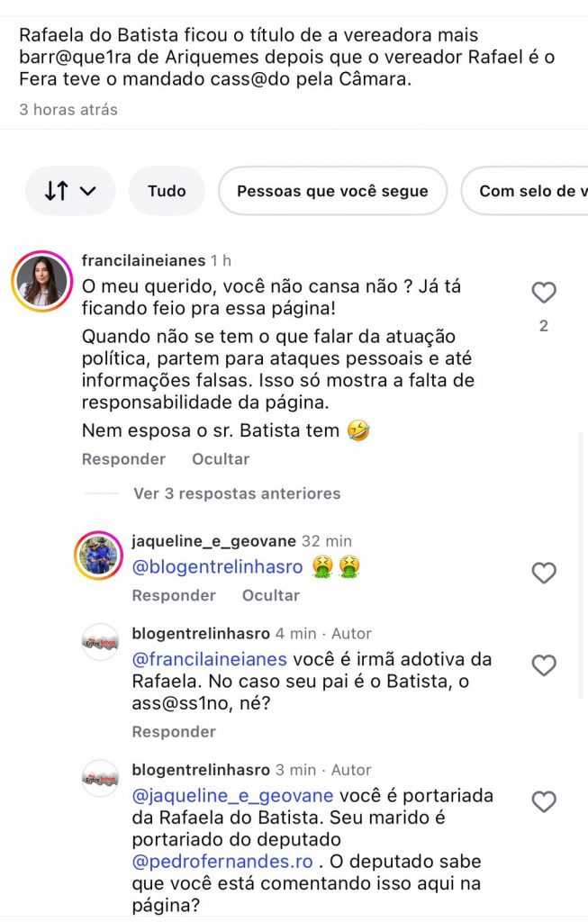Reply to jaqueline_e_geovane's comment

[x=174, y=595]
